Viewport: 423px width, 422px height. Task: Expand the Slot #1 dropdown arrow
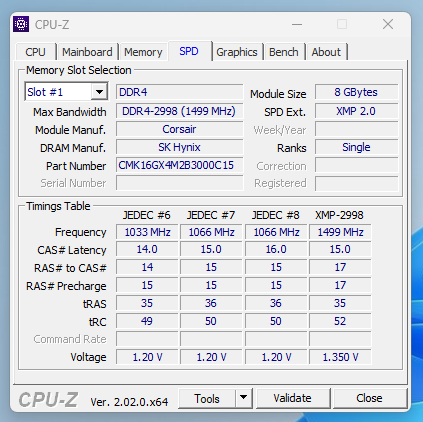tap(99, 92)
